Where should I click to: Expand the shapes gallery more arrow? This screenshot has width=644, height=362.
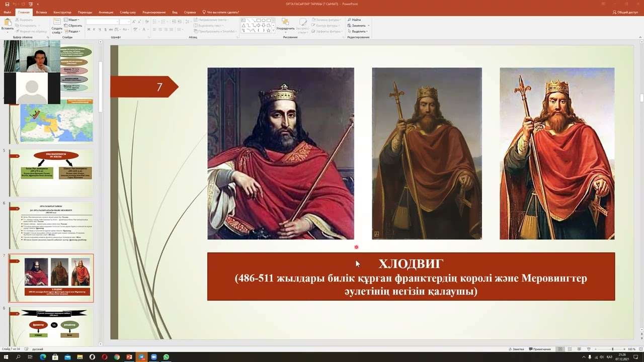[272, 31]
